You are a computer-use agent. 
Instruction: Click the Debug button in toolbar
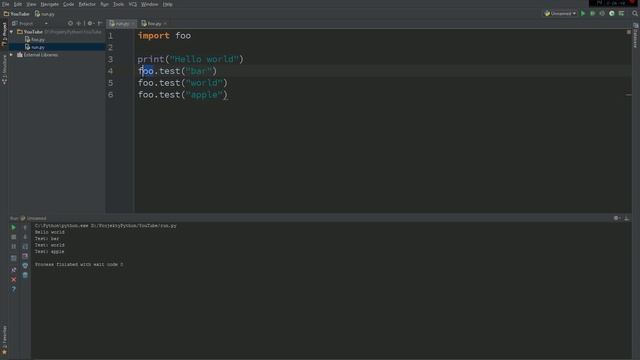pos(593,13)
